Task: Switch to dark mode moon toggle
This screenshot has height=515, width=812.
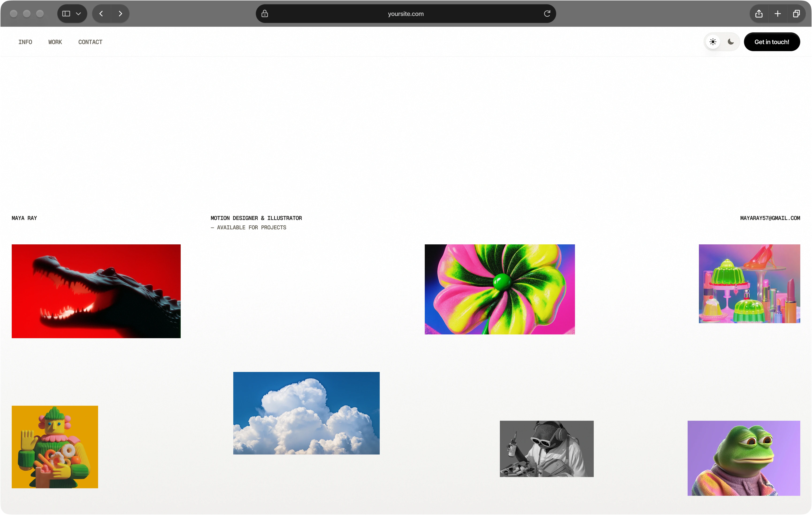Action: click(731, 42)
